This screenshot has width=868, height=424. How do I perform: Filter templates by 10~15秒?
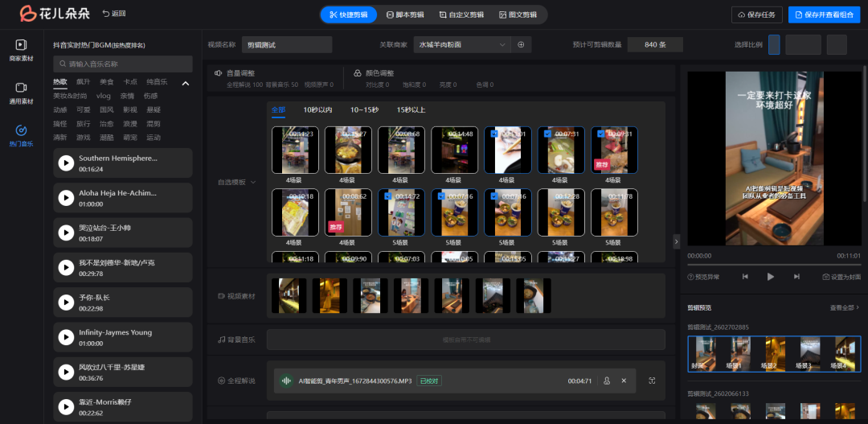point(364,109)
